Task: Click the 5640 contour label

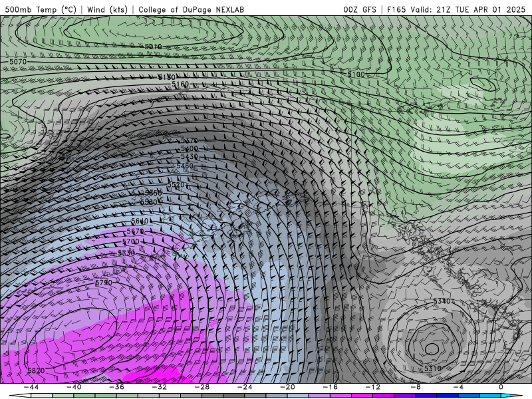Action: tap(140, 221)
